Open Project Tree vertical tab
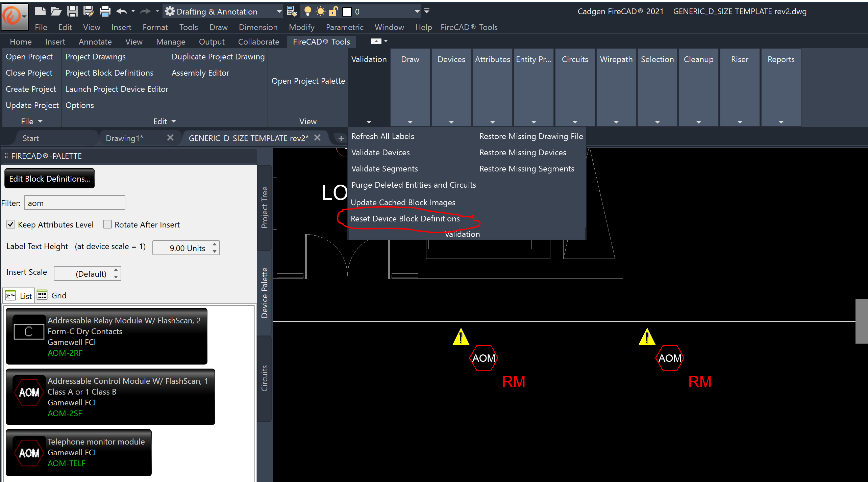 pyautogui.click(x=264, y=207)
